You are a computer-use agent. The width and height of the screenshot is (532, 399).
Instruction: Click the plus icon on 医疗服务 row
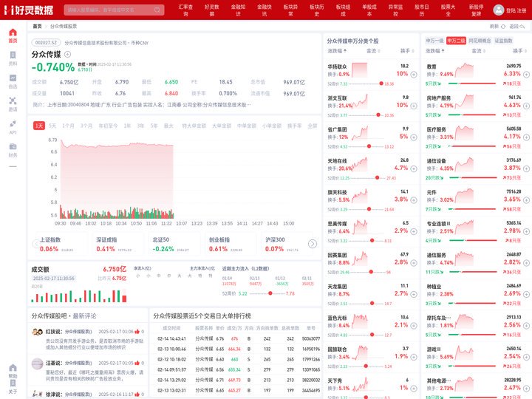(x=526, y=137)
